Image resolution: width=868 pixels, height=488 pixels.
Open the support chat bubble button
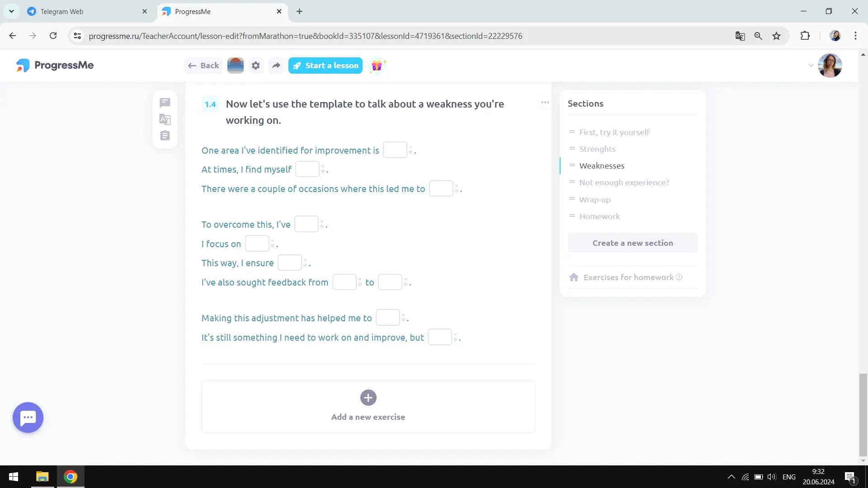click(28, 418)
